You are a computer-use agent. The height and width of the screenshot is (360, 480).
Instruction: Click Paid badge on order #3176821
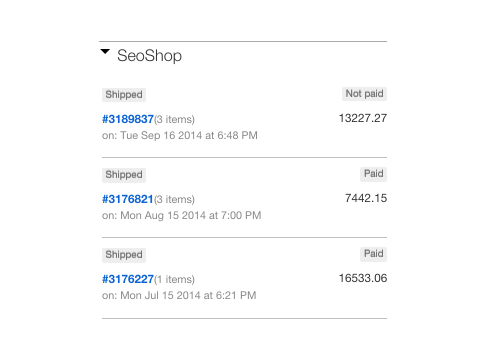(x=373, y=174)
